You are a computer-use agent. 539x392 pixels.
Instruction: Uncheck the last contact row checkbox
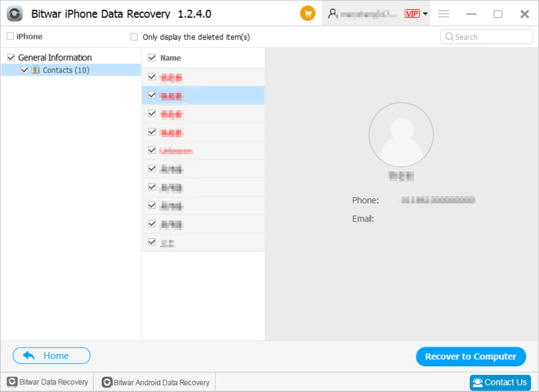pos(152,242)
